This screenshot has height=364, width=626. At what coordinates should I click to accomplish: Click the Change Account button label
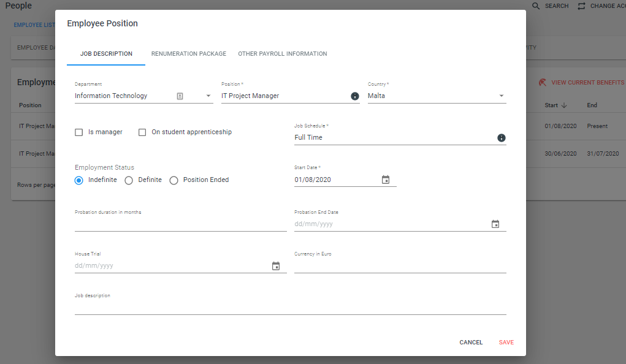coord(608,6)
